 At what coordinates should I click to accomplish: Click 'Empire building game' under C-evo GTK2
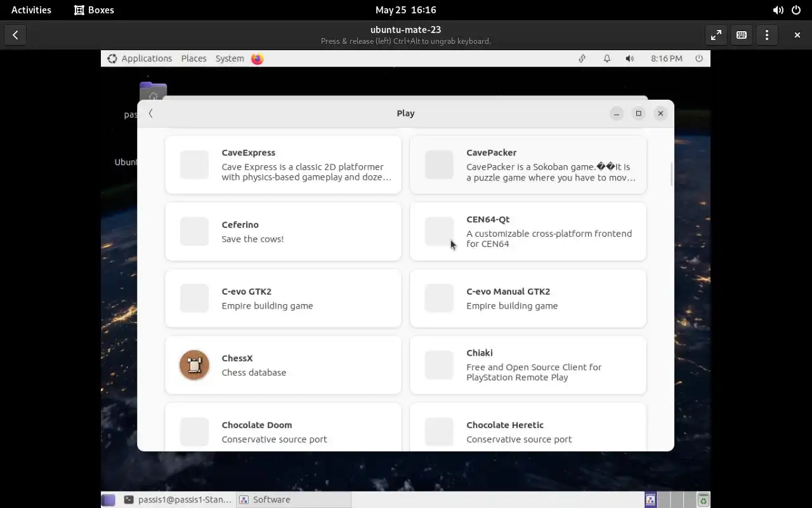click(x=267, y=305)
